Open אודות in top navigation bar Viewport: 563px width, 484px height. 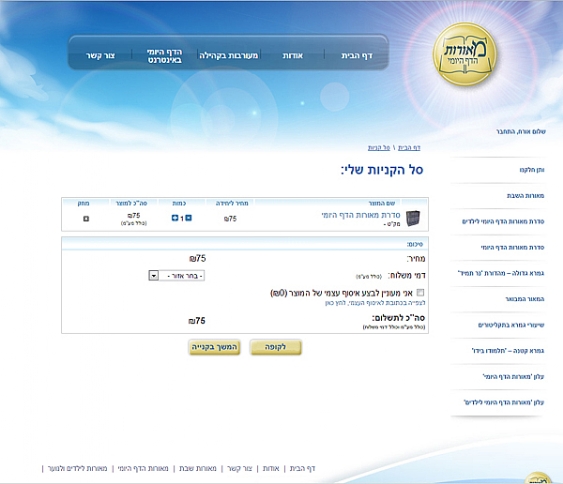pos(293,56)
